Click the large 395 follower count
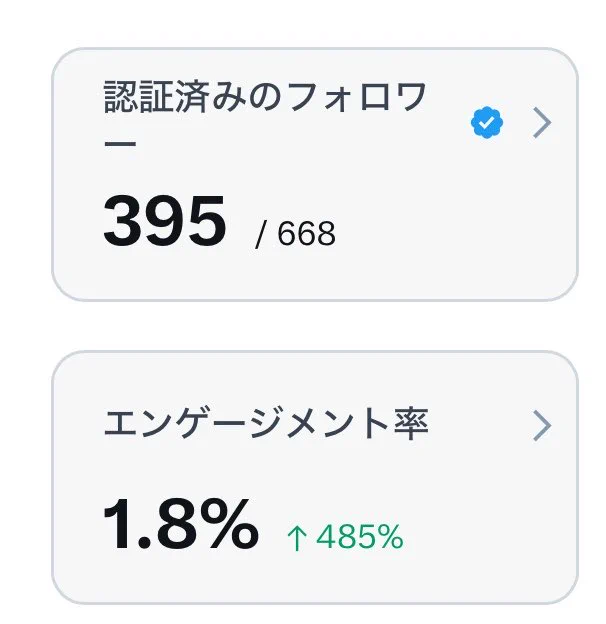606x624 pixels. click(165, 221)
